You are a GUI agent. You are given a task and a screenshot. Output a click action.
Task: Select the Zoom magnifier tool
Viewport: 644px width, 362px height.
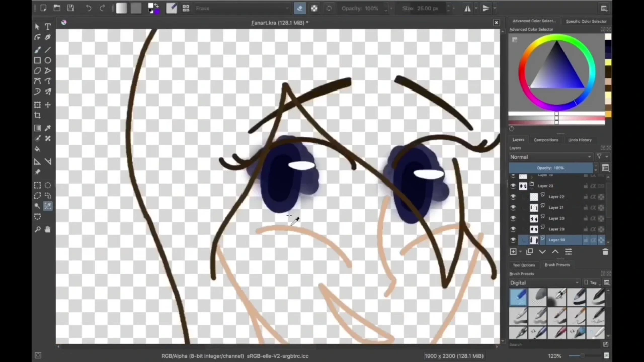(37, 229)
